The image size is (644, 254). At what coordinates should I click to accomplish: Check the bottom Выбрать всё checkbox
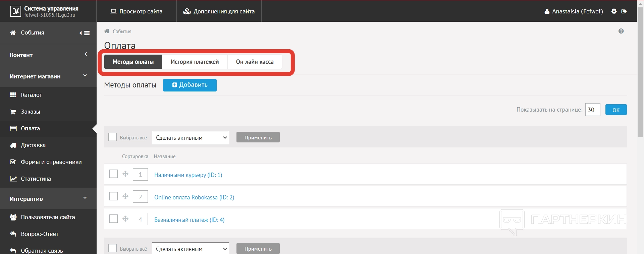113,248
